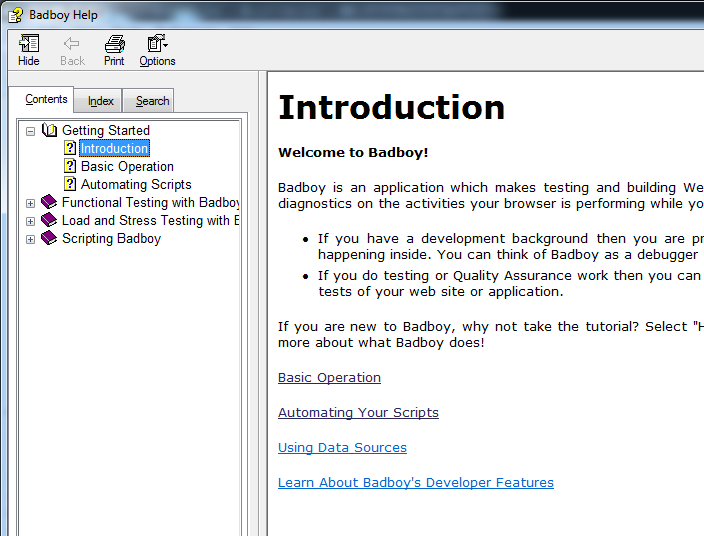This screenshot has height=536, width=704.
Task: Expand the Functional Testing with Badboy node
Action: [30, 203]
